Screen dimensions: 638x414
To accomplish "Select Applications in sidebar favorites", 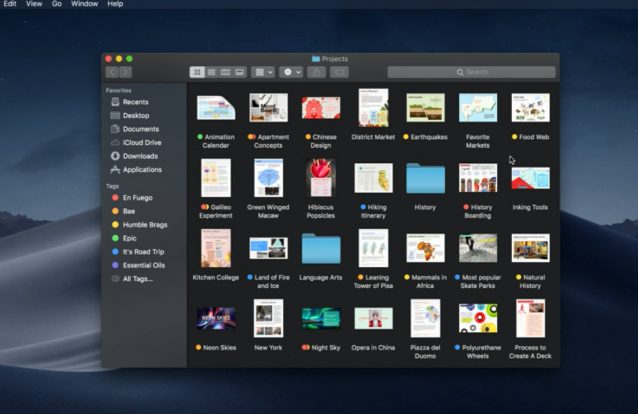I will click(142, 169).
